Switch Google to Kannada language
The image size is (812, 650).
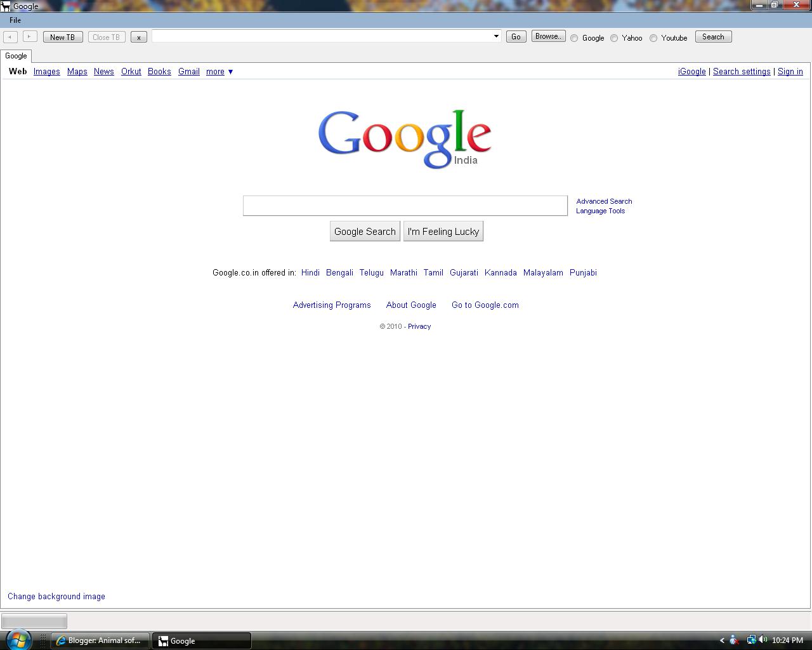(x=501, y=272)
